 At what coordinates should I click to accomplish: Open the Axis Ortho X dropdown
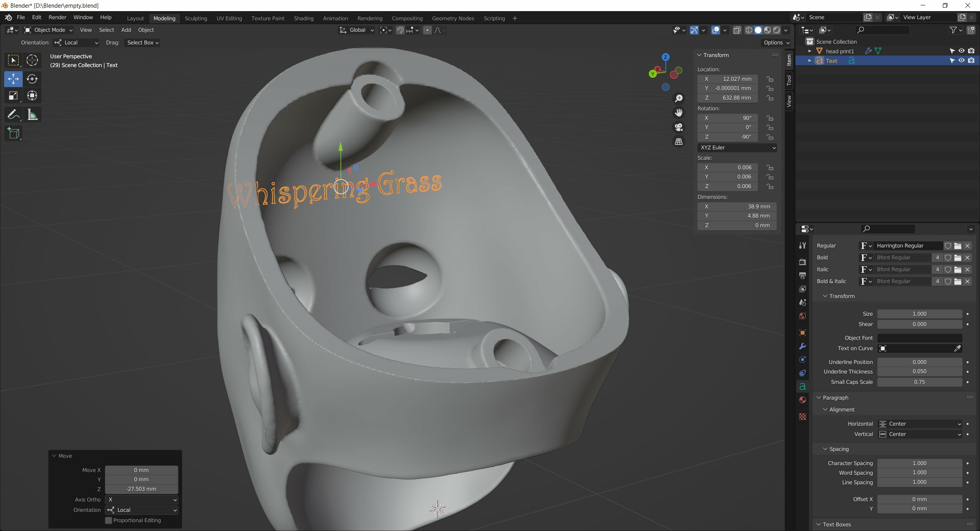click(x=142, y=500)
